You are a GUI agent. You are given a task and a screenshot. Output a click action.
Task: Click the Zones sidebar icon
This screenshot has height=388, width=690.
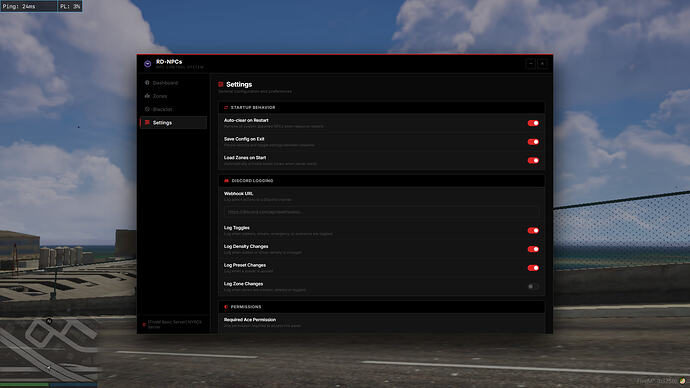[147, 95]
